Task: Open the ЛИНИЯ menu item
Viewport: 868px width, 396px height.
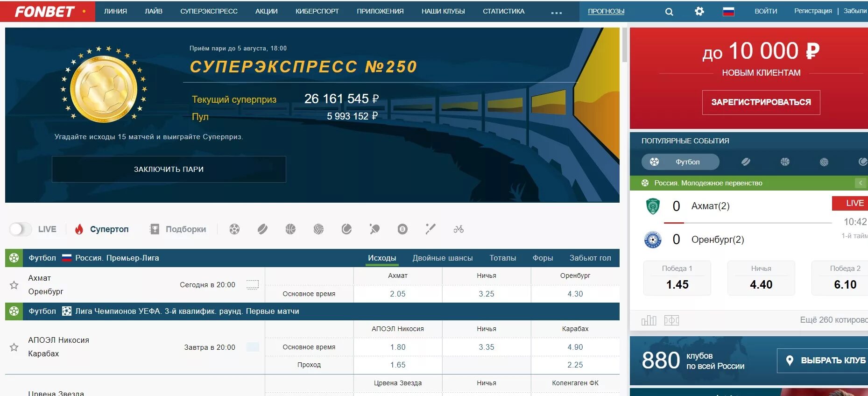Action: 115,11
